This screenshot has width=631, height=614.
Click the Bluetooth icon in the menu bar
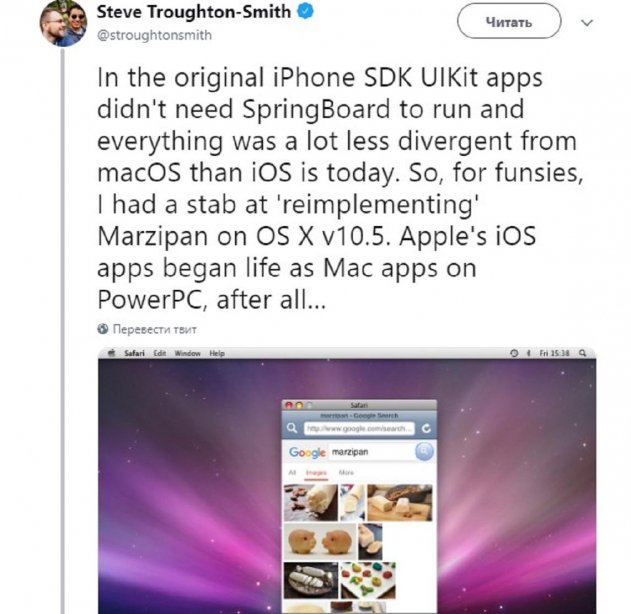(528, 353)
